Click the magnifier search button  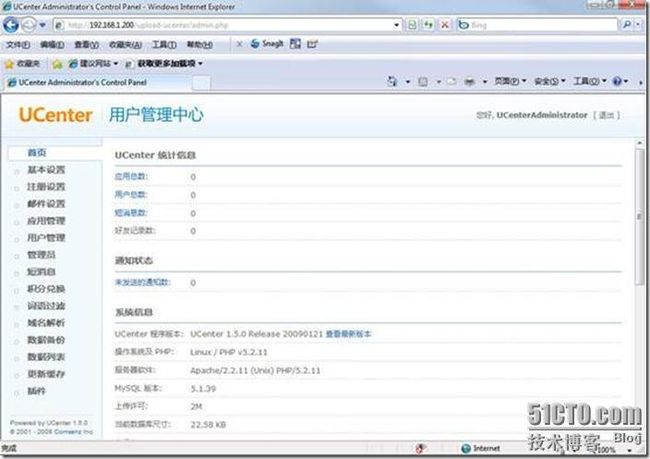(627, 25)
